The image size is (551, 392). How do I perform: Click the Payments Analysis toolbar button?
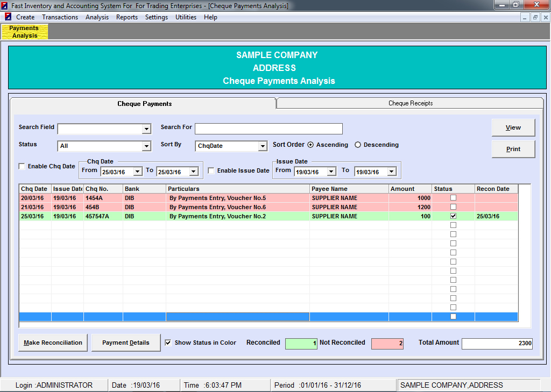(25, 32)
